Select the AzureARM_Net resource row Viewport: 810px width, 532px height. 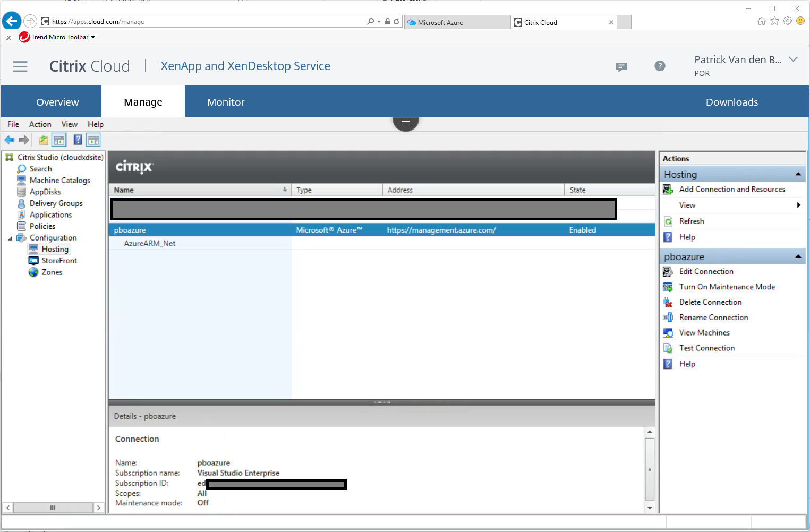click(x=381, y=244)
